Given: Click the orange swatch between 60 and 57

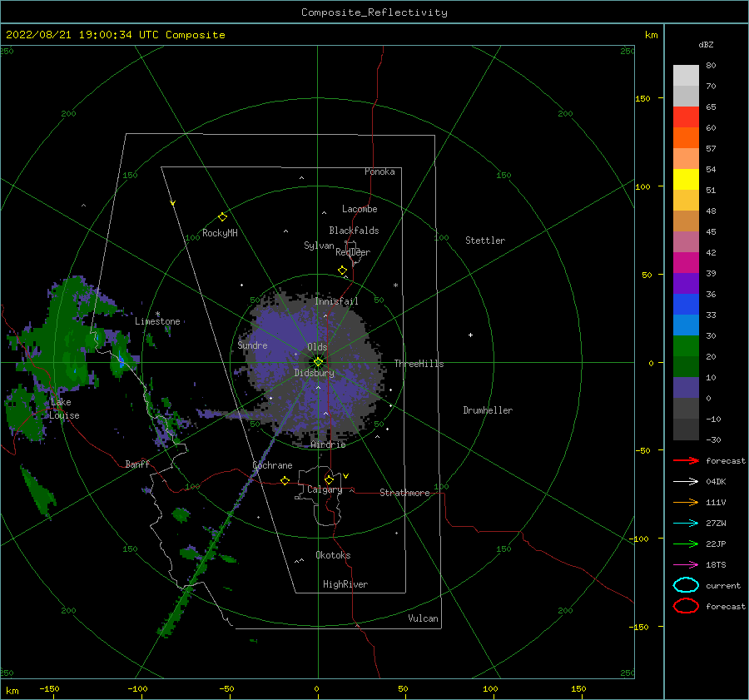Looking at the screenshot, I should point(686,138).
